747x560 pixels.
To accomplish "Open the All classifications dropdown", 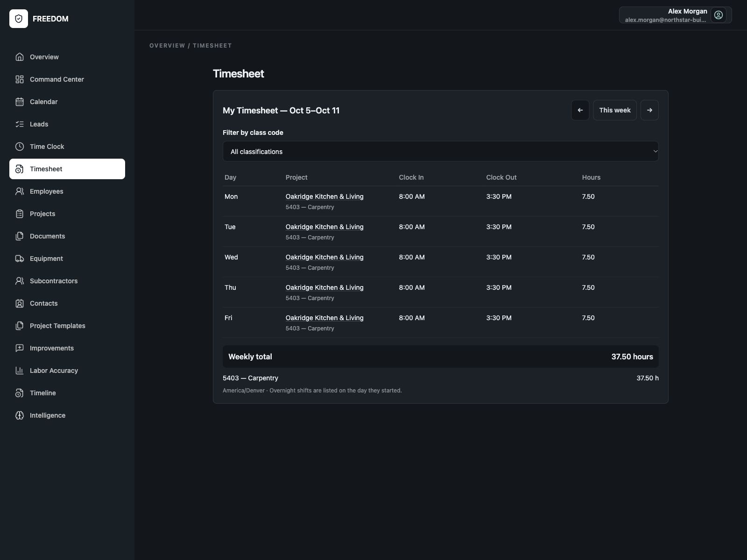I will [441, 151].
